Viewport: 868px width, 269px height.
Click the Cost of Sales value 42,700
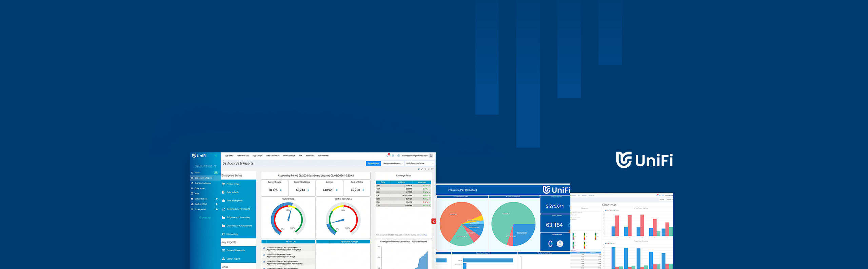pyautogui.click(x=355, y=190)
